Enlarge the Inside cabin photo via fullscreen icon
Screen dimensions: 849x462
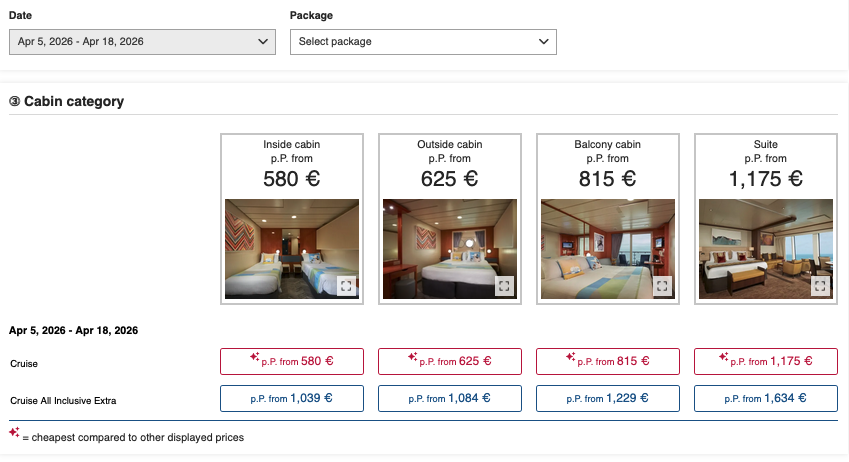click(x=345, y=286)
